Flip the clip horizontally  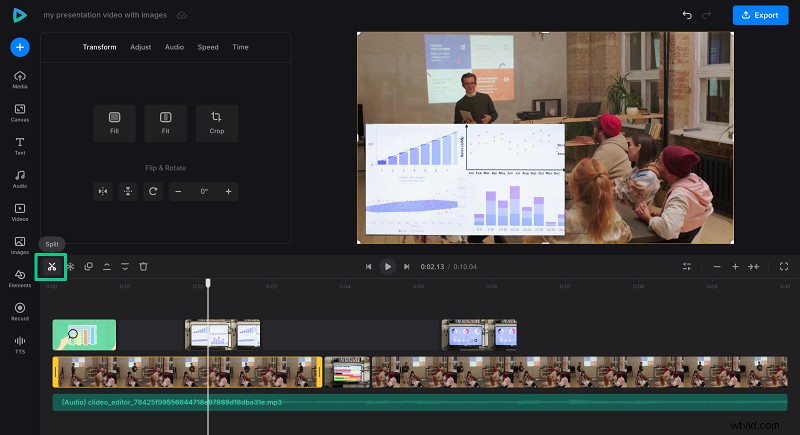(x=102, y=191)
